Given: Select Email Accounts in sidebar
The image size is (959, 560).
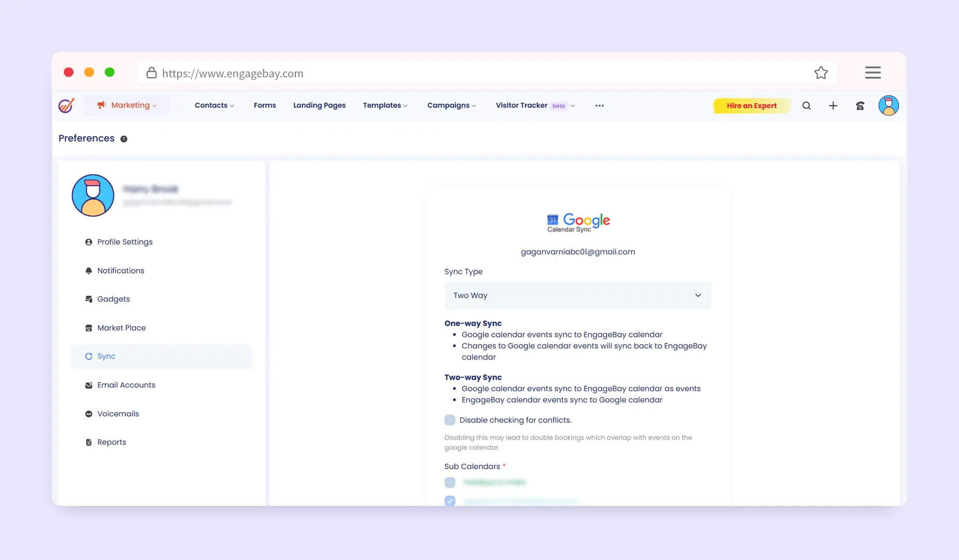Looking at the screenshot, I should click(x=126, y=385).
